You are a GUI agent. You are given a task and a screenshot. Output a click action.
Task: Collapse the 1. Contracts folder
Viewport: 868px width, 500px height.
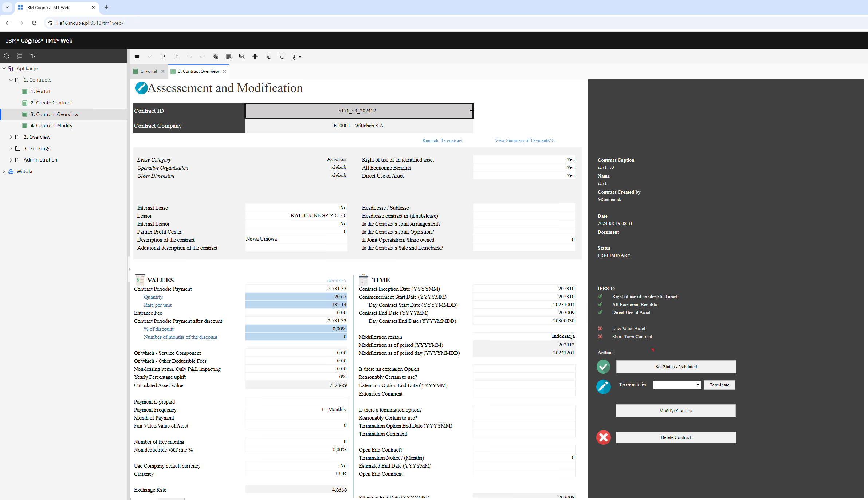click(11, 80)
